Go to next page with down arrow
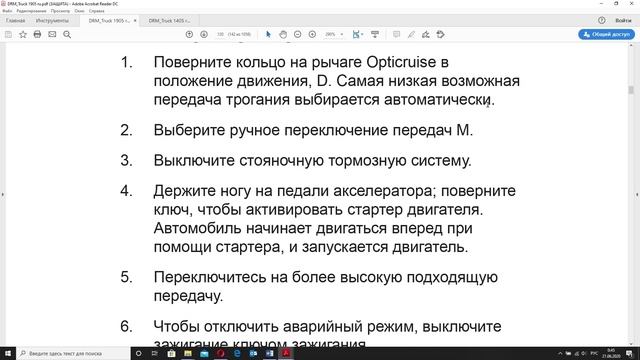This screenshot has height=360, width=640. (x=204, y=35)
